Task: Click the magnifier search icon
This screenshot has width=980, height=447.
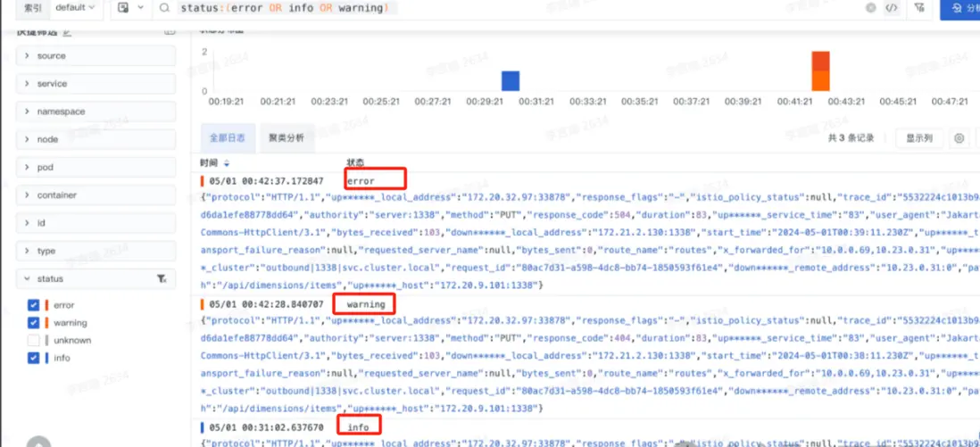Action: point(164,8)
